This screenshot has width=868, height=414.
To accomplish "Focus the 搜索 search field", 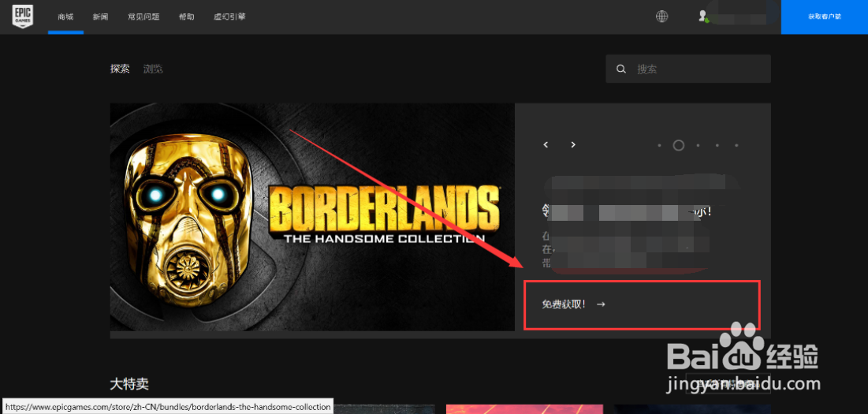I will [x=688, y=69].
